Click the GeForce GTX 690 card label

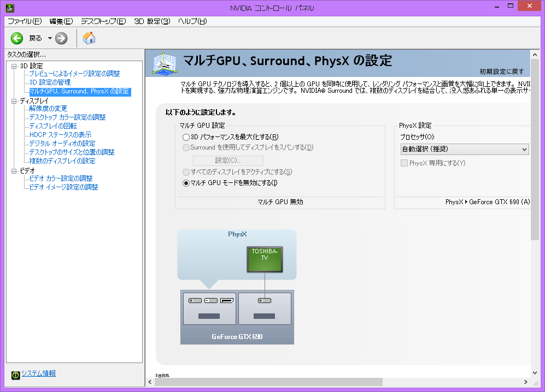[237, 336]
